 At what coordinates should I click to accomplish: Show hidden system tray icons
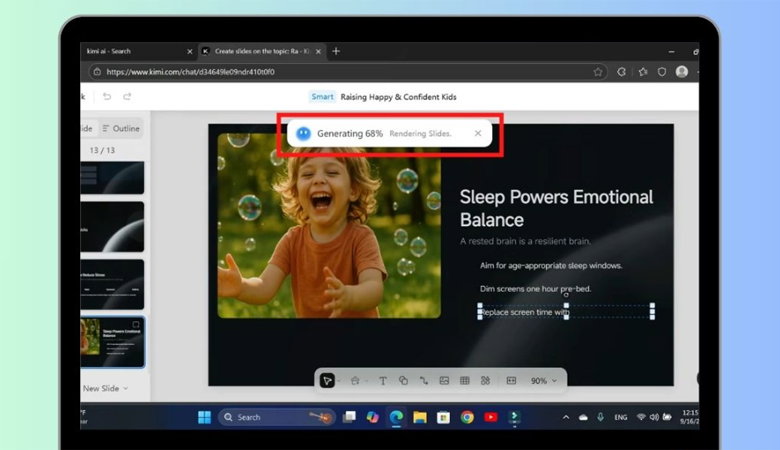566,417
